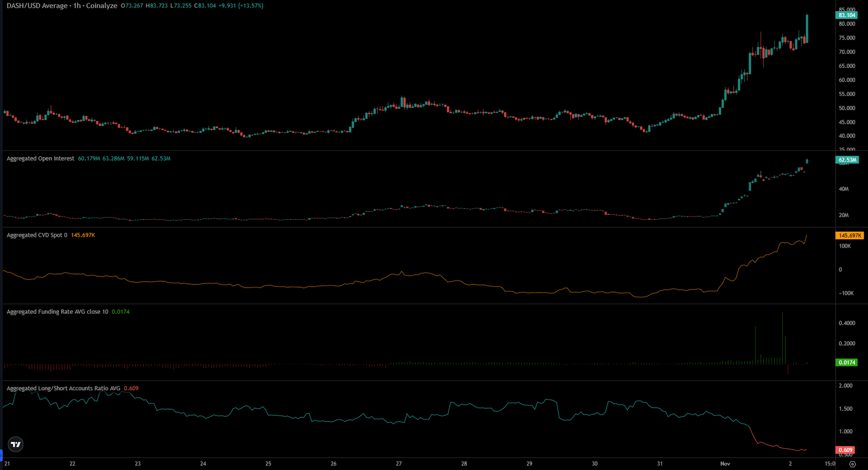Click the red 0.609 ratio value tag
The image size is (868, 470).
click(845, 450)
